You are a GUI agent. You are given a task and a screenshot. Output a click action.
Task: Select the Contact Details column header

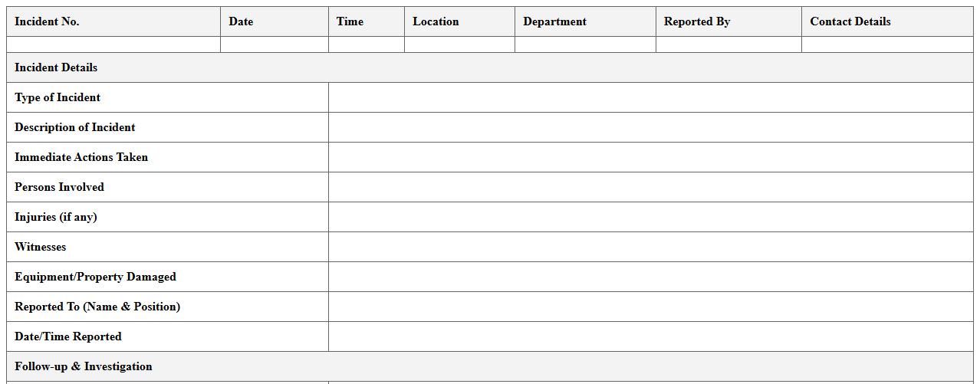tap(850, 21)
